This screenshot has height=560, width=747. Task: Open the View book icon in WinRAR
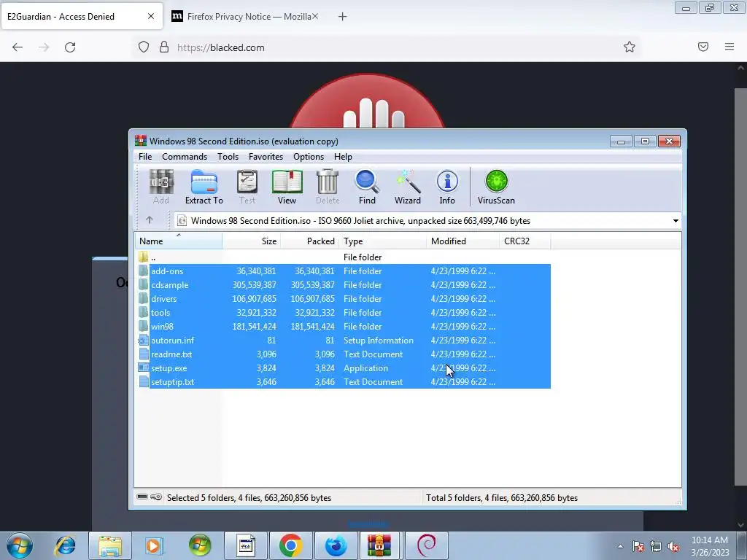(287, 187)
